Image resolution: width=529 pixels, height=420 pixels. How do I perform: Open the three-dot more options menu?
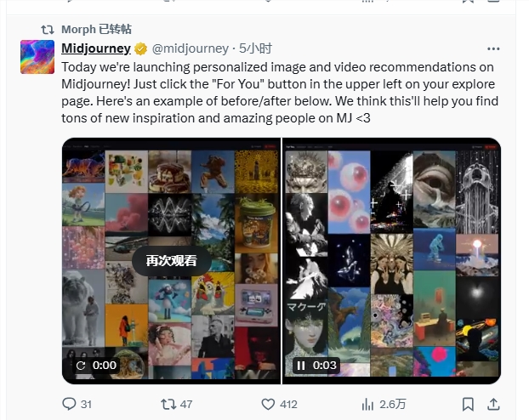pyautogui.click(x=493, y=48)
